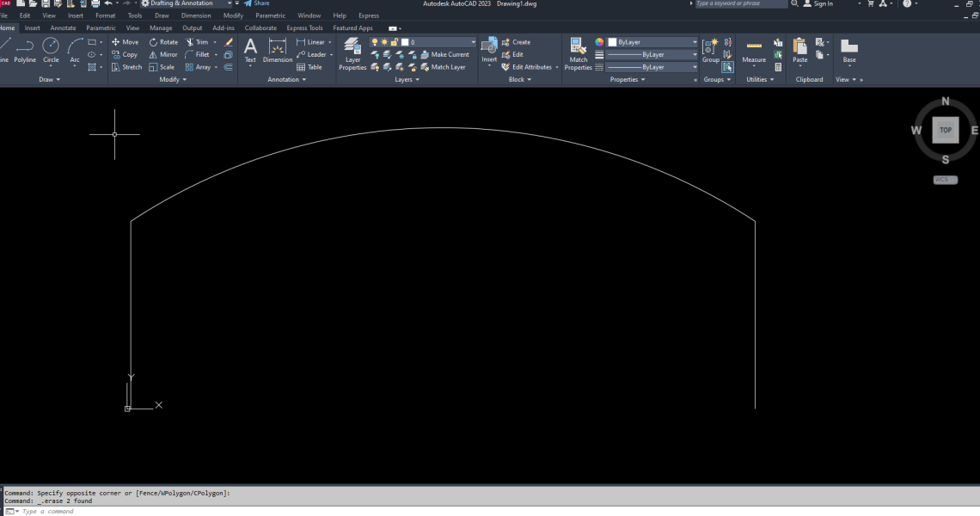Click the TOP face of ViewCube
This screenshot has width=980, height=516.
coord(945,130)
